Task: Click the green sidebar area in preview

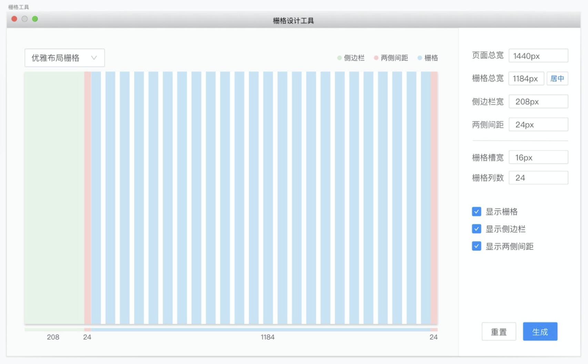Action: [54, 198]
